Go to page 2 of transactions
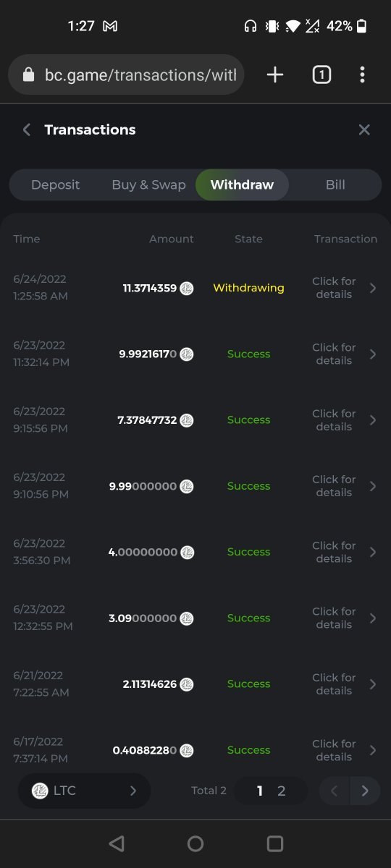Image resolution: width=391 pixels, height=868 pixels. (282, 791)
